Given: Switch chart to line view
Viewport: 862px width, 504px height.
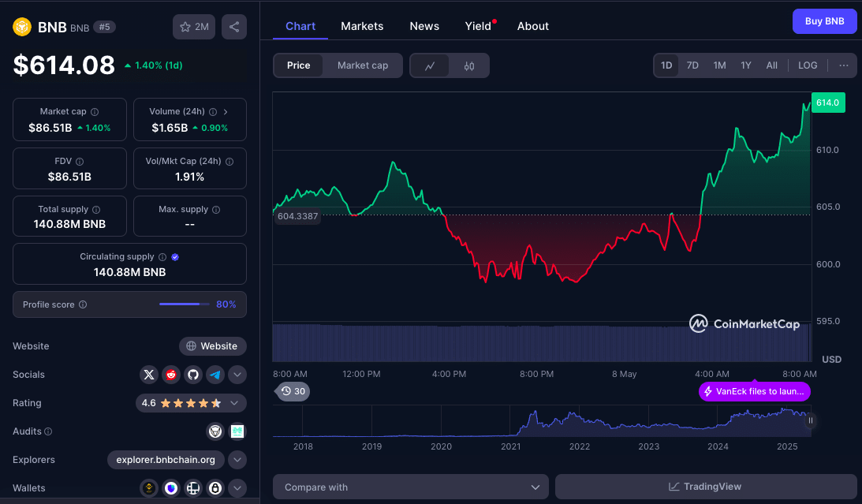Looking at the screenshot, I should [430, 66].
